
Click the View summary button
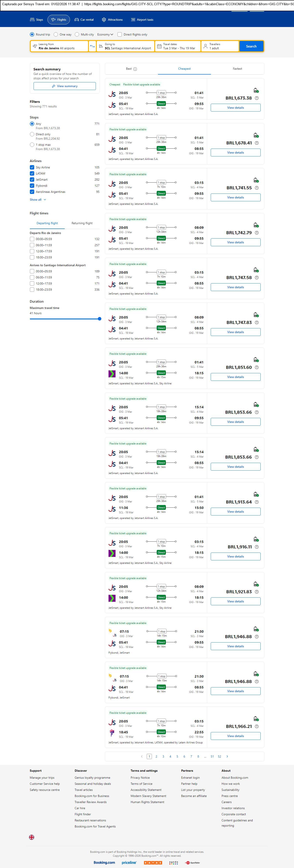coord(64,86)
